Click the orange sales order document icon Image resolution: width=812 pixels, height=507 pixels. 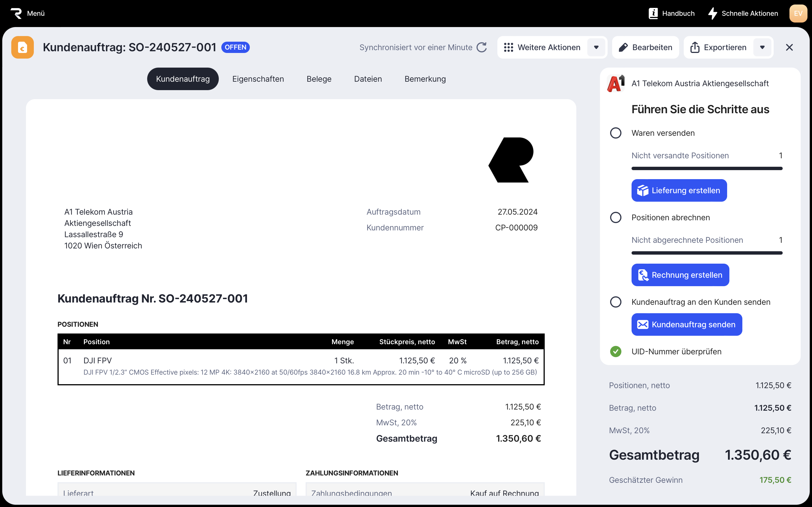coord(23,47)
